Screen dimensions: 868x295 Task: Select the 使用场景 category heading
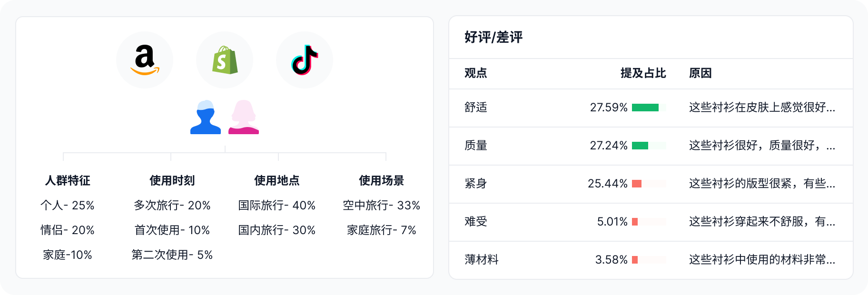coord(382,180)
